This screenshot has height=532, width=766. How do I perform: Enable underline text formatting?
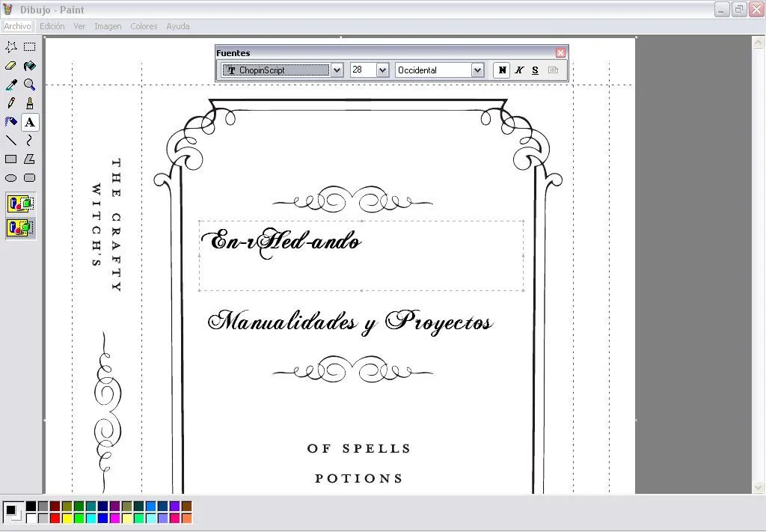(535, 70)
